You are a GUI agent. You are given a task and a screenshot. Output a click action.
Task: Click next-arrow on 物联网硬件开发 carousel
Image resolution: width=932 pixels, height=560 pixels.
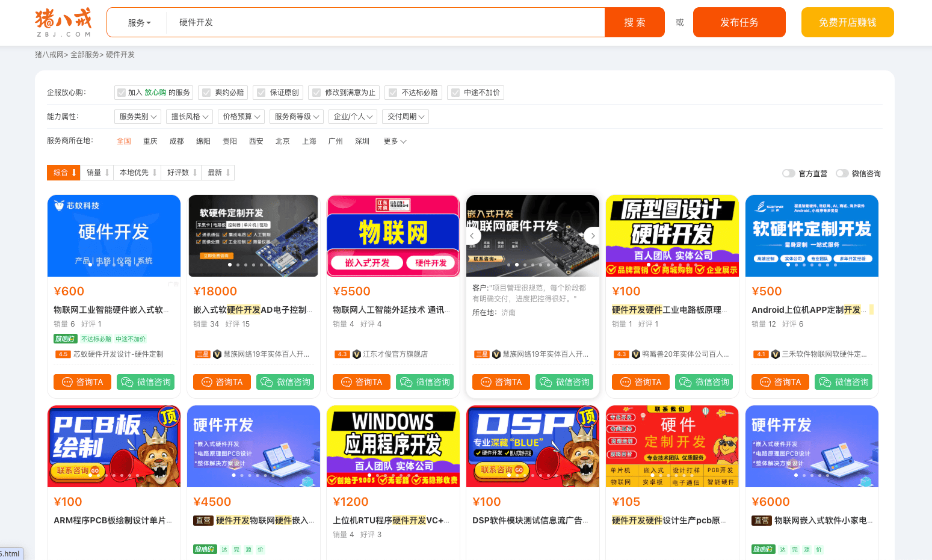(x=593, y=236)
